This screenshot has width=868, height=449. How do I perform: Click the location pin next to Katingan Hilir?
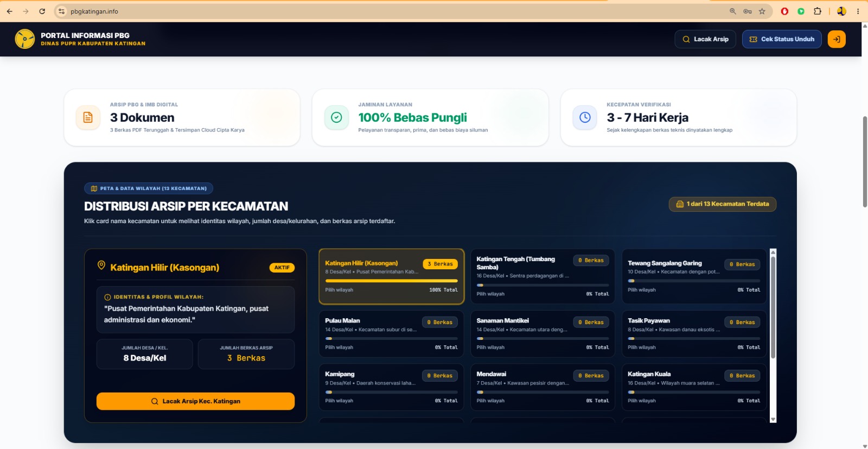coord(101,265)
